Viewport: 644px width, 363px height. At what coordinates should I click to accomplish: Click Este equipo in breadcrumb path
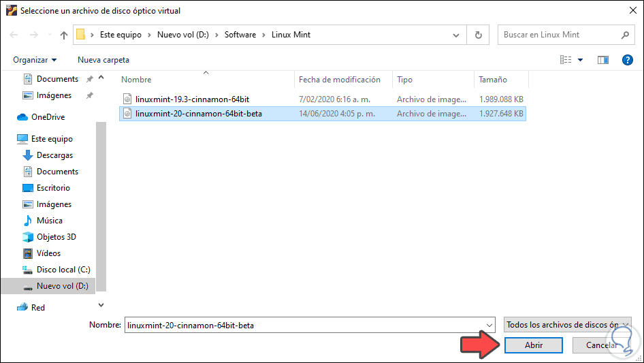coord(120,35)
